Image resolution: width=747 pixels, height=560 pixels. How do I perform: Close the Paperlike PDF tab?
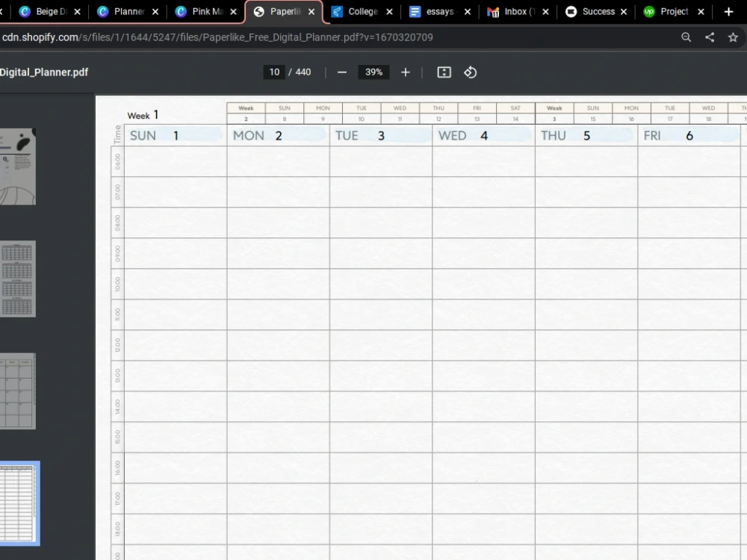tap(311, 12)
